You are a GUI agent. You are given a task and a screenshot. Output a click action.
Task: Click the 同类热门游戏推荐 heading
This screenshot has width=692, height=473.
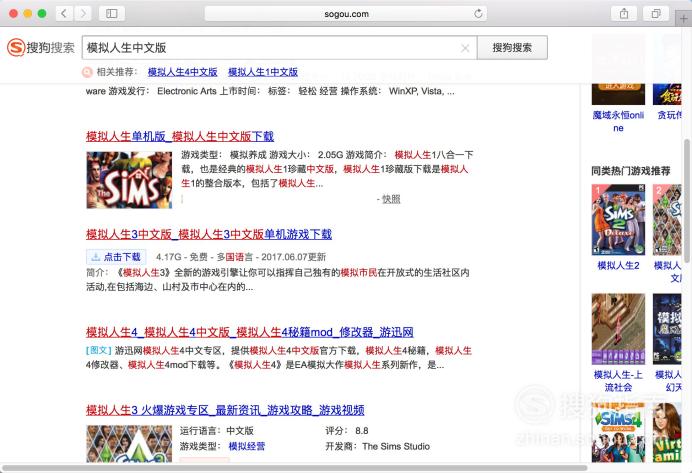click(x=631, y=171)
